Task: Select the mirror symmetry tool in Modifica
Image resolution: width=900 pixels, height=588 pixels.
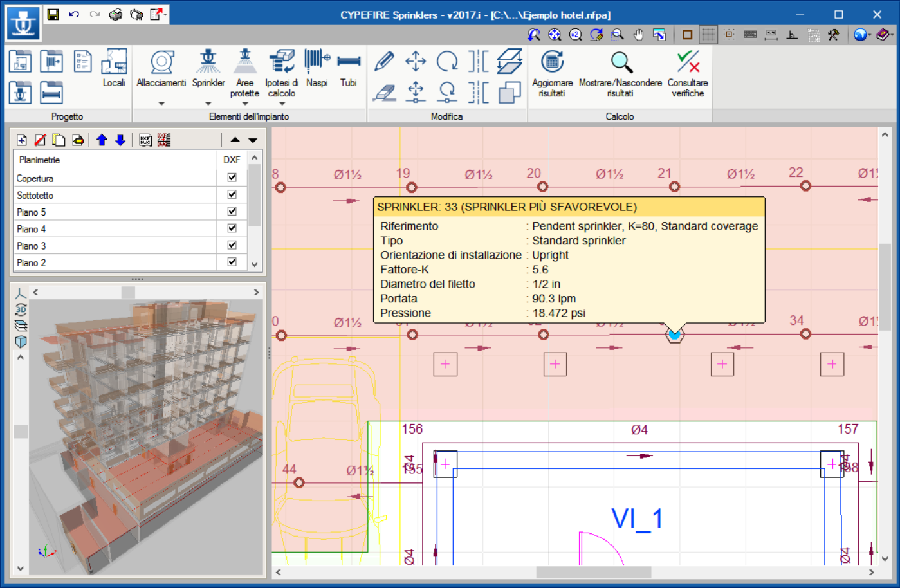Action: click(x=478, y=61)
